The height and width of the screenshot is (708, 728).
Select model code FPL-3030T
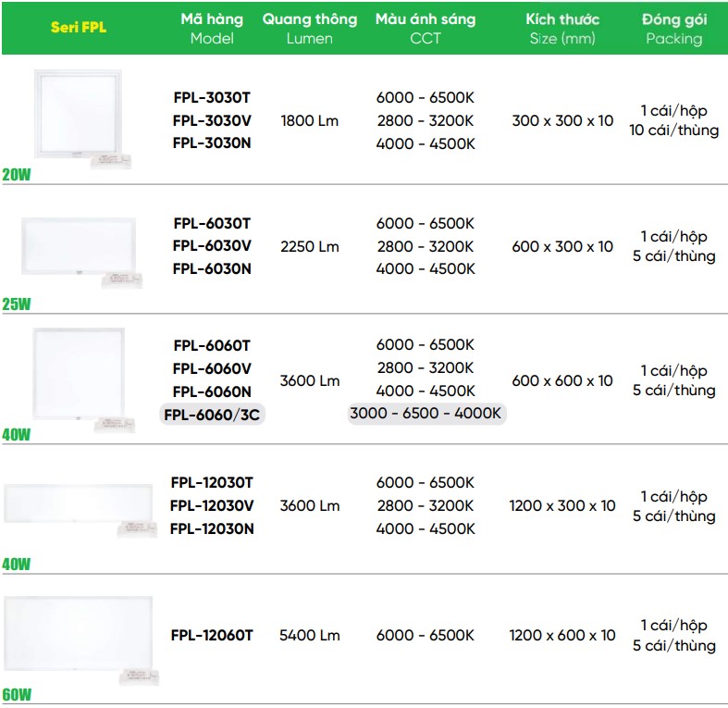coord(212,97)
